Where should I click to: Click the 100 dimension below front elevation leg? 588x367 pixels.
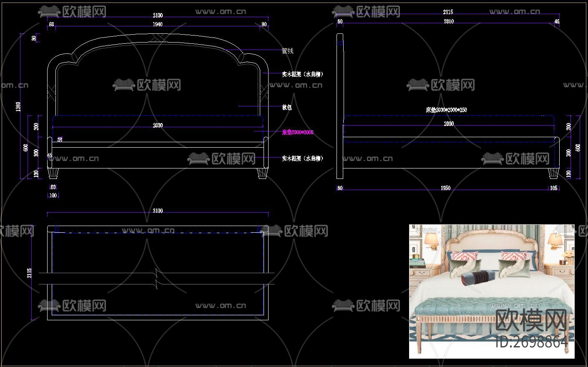tap(53, 195)
